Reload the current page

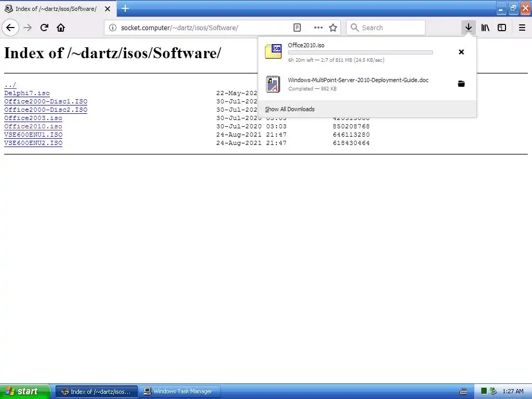44,28
